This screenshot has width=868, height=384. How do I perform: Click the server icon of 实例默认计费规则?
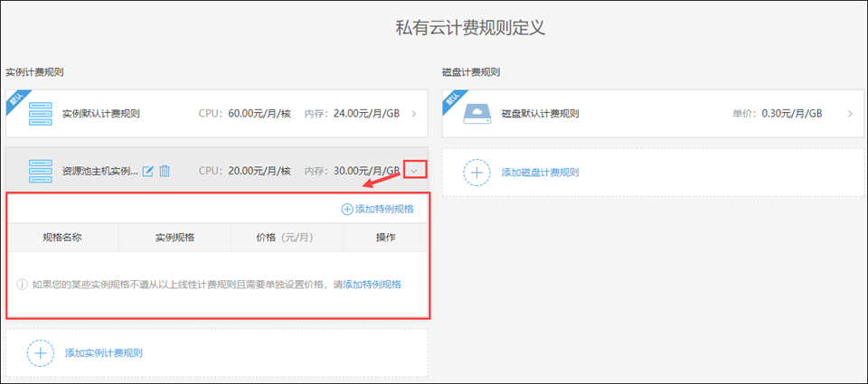[40, 114]
